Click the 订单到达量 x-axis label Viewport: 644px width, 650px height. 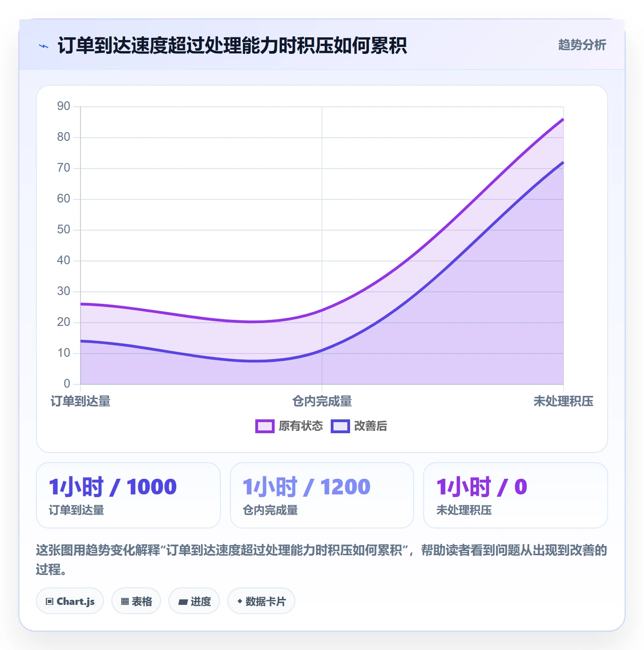80,401
